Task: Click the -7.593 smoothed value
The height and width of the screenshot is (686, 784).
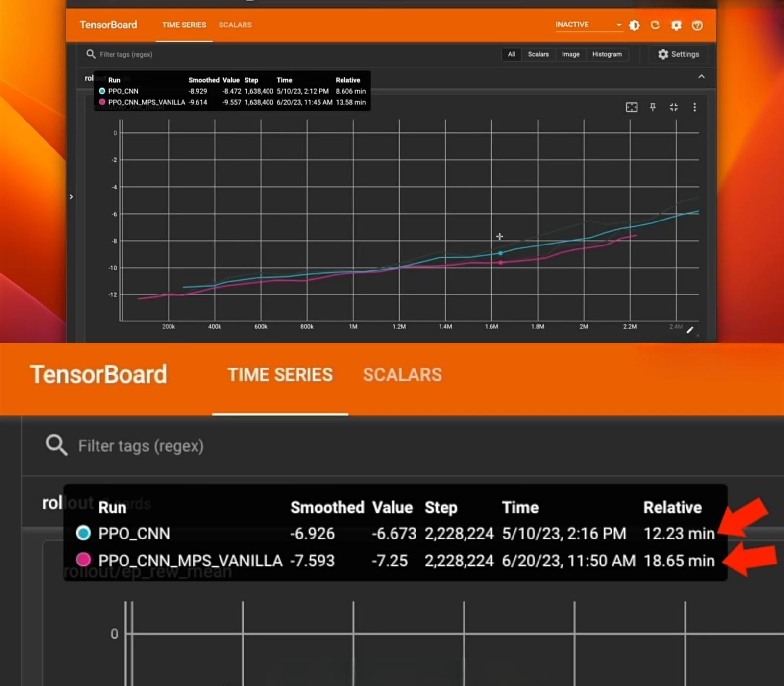Action: tap(312, 560)
